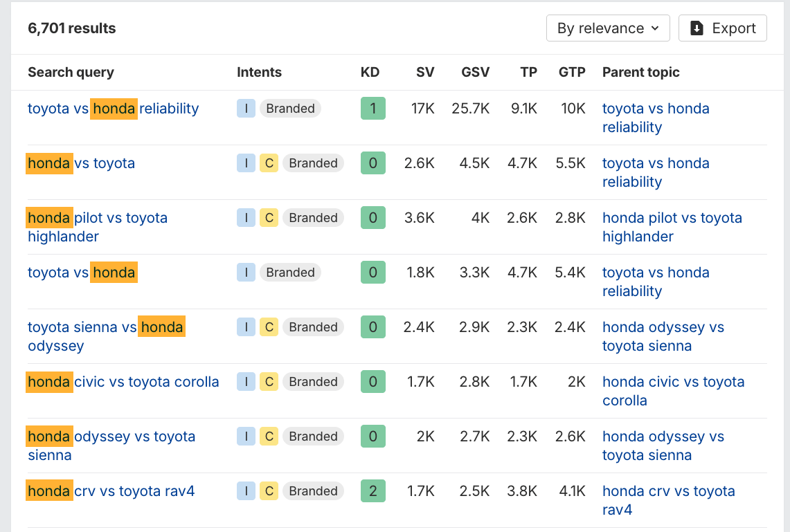The image size is (790, 532).
Task: Click the "I" intent badge for "toyota sienna vs honda odyssey"
Action: click(x=246, y=327)
